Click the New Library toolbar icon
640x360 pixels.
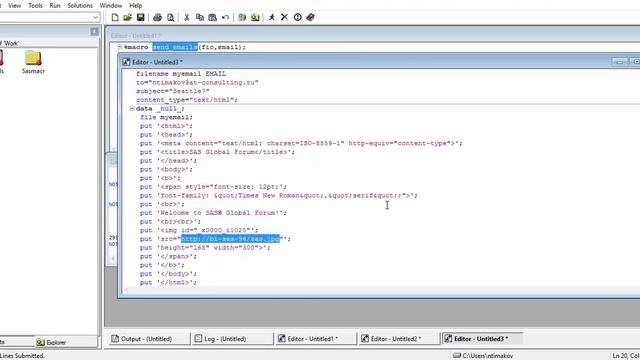242,17
